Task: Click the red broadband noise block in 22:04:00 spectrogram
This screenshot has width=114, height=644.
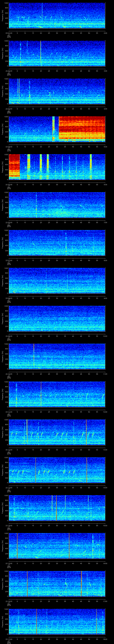Action: [x=82, y=128]
